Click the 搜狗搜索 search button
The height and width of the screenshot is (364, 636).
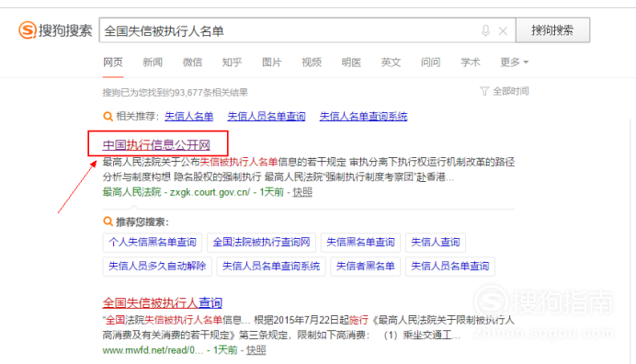[552, 30]
